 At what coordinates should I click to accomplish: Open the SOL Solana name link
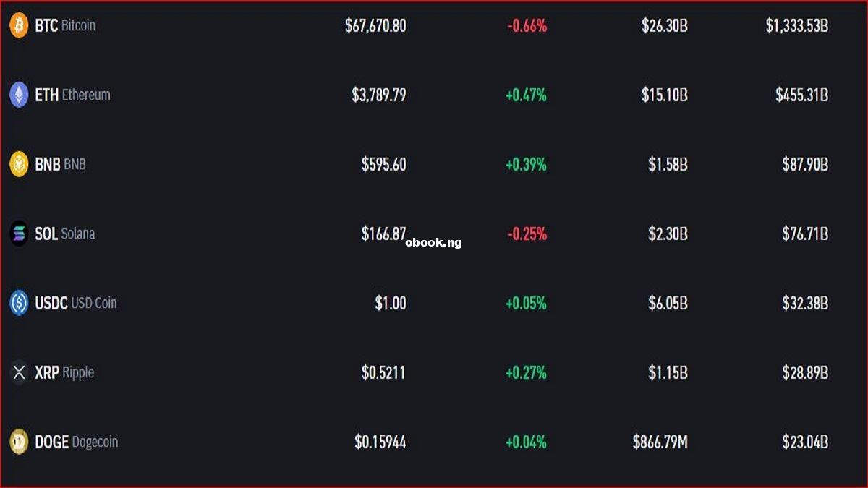click(64, 234)
